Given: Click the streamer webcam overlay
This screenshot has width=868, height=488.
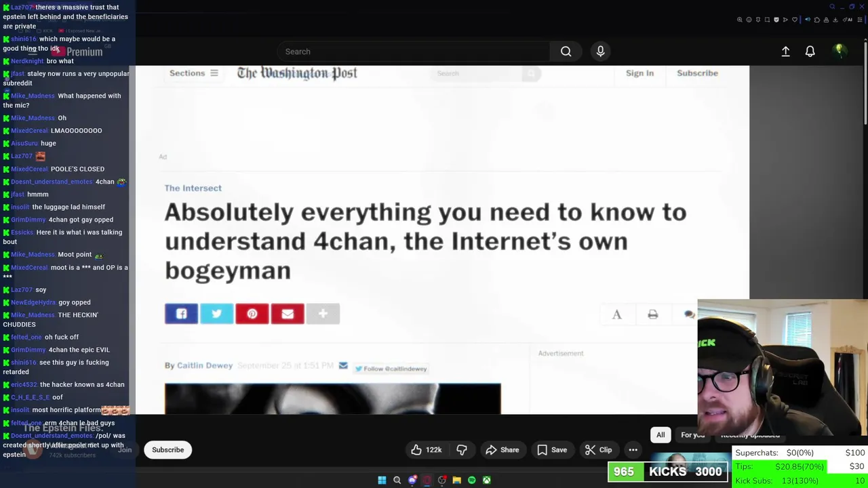Looking at the screenshot, I should 783,367.
